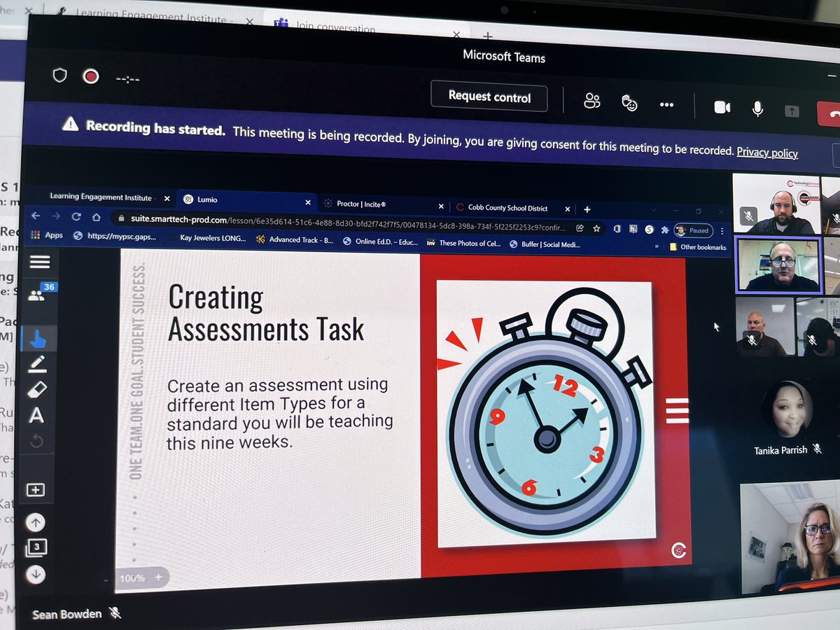Click the plus to increase the 100% zoom

(159, 578)
